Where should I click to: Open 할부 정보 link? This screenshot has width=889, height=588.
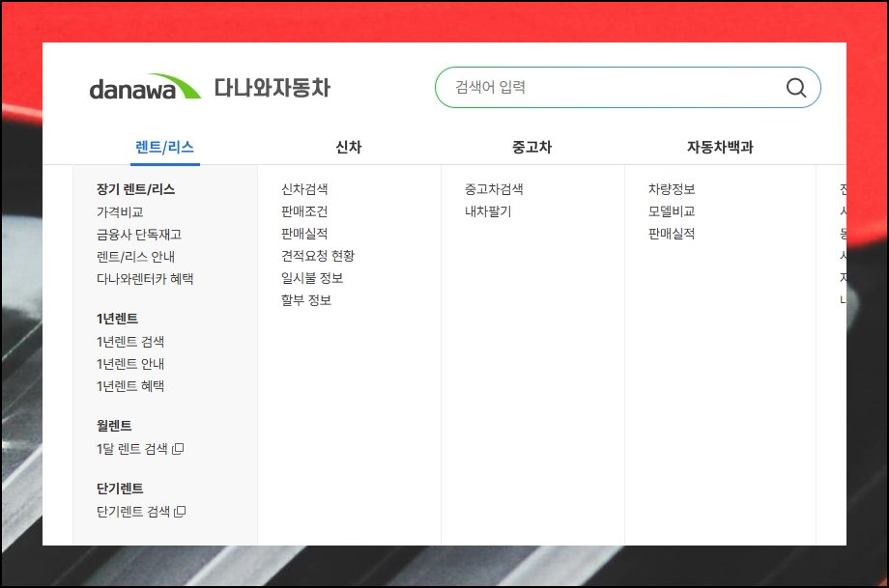pyautogui.click(x=306, y=300)
